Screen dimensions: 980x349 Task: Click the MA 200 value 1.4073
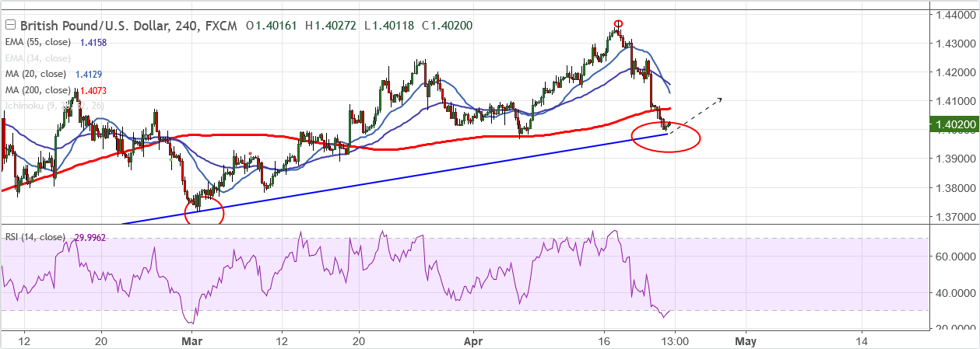click(x=93, y=91)
